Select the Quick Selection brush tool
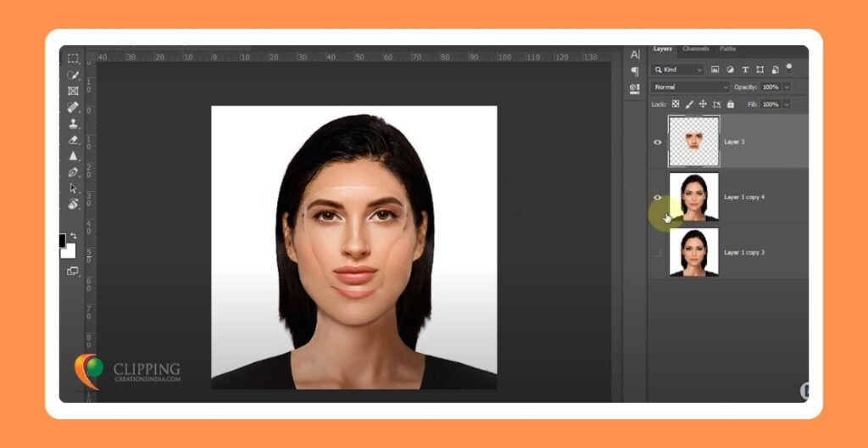 (73, 75)
